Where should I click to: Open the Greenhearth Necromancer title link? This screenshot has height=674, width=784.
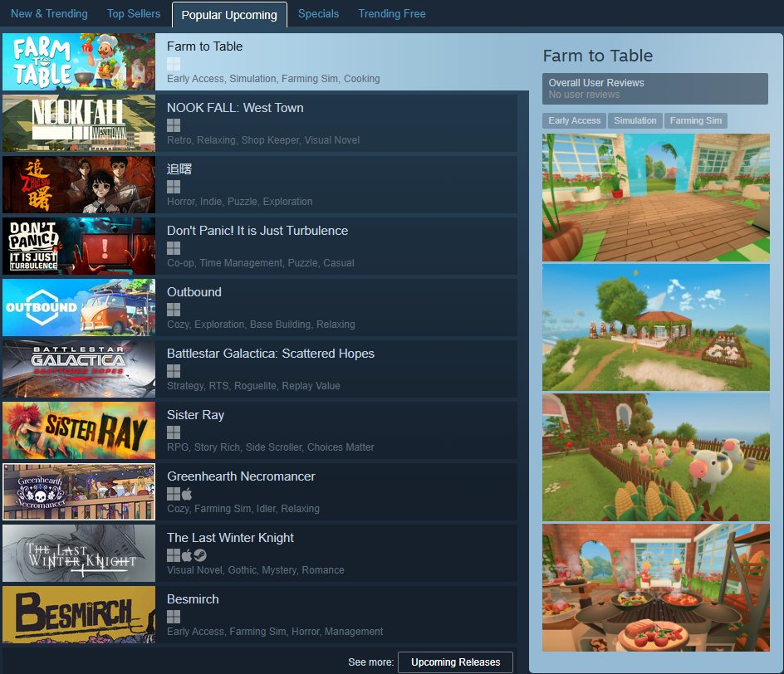pyautogui.click(x=241, y=476)
